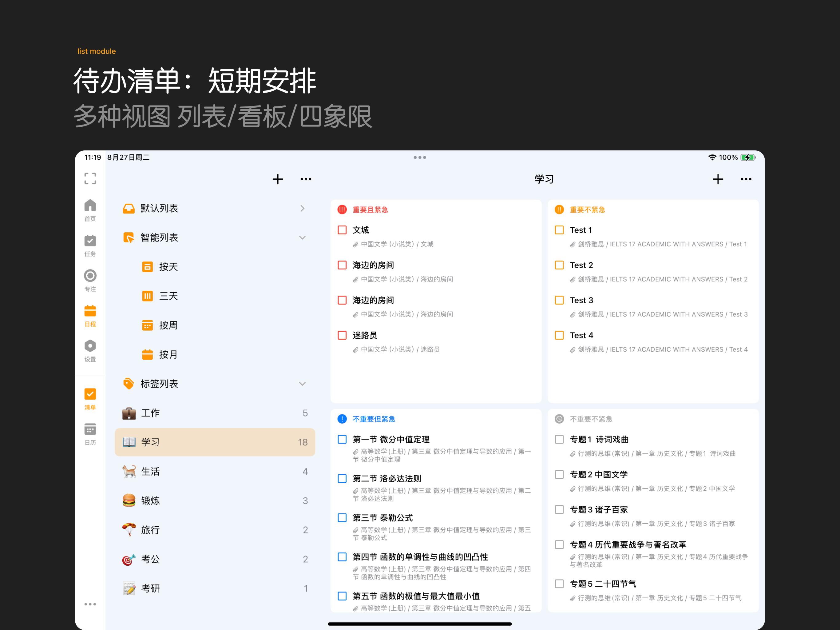
Task: Check 专题5 二十四节气 task
Action: click(559, 584)
